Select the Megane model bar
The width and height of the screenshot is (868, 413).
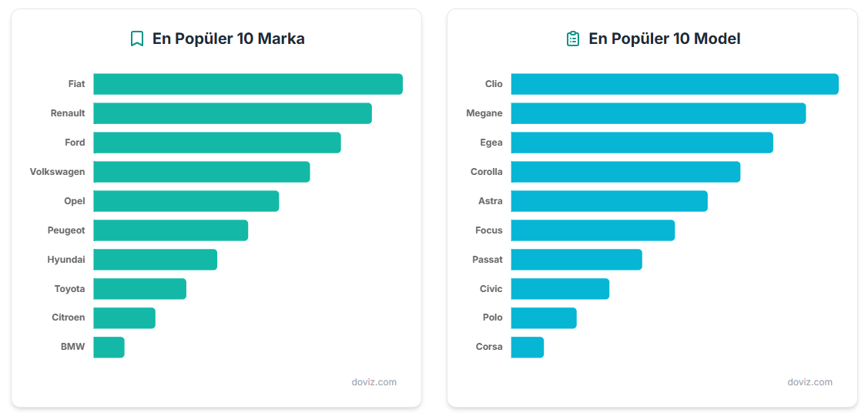[x=658, y=113]
